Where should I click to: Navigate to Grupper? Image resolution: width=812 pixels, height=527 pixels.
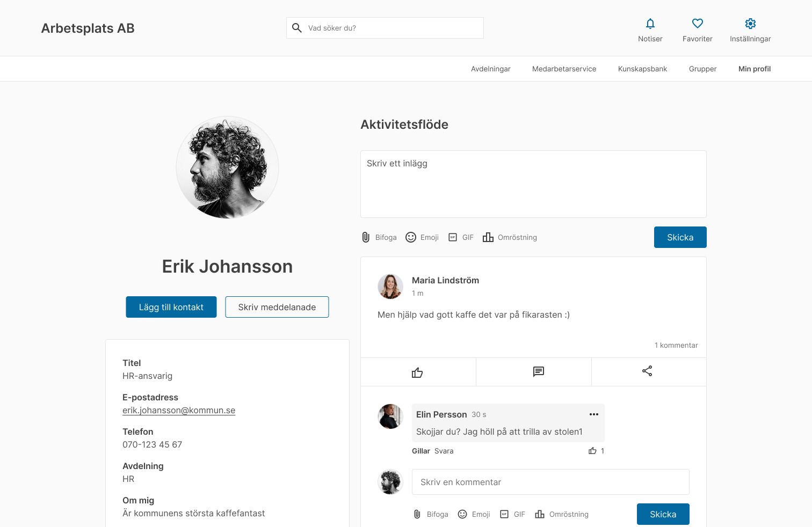click(x=702, y=69)
